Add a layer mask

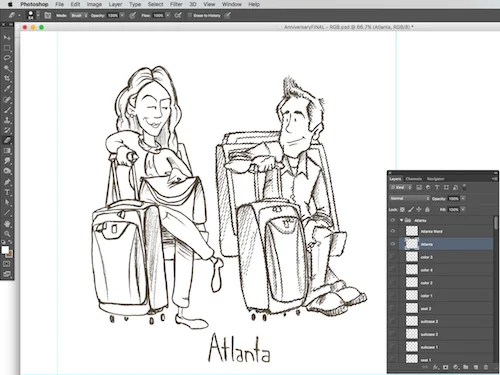446,367
